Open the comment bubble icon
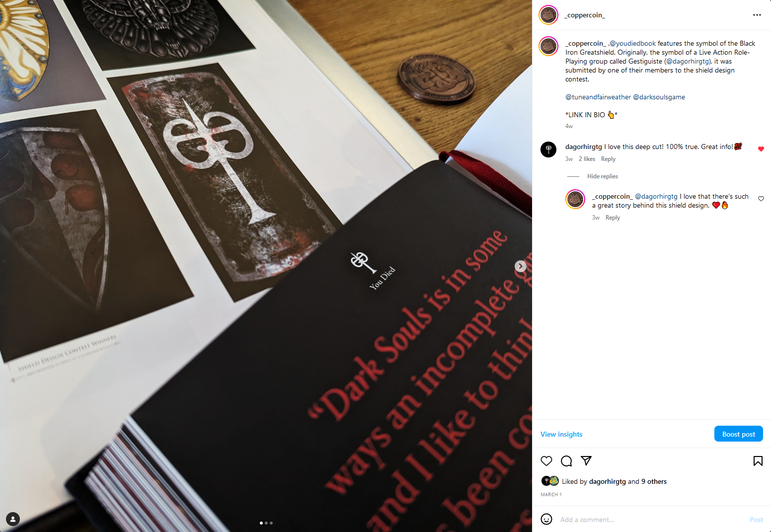771x532 pixels. pyautogui.click(x=566, y=461)
